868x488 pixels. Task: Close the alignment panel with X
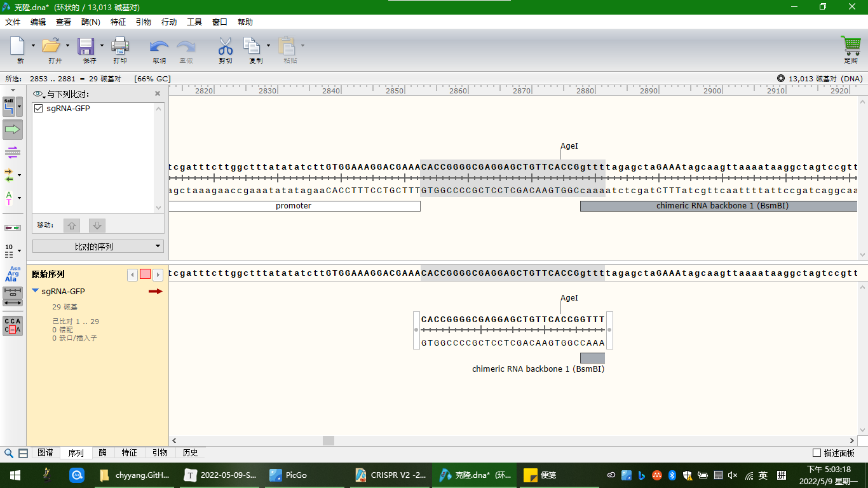[x=158, y=93]
